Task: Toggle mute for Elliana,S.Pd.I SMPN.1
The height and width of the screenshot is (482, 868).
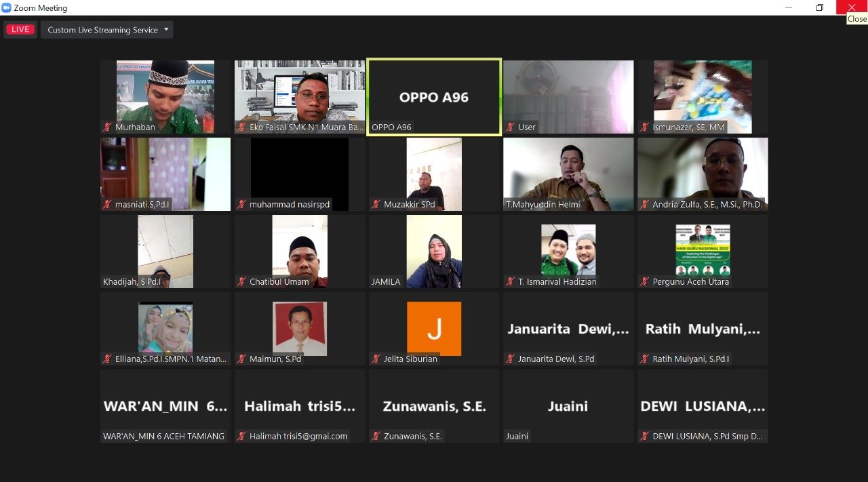Action: 107,359
